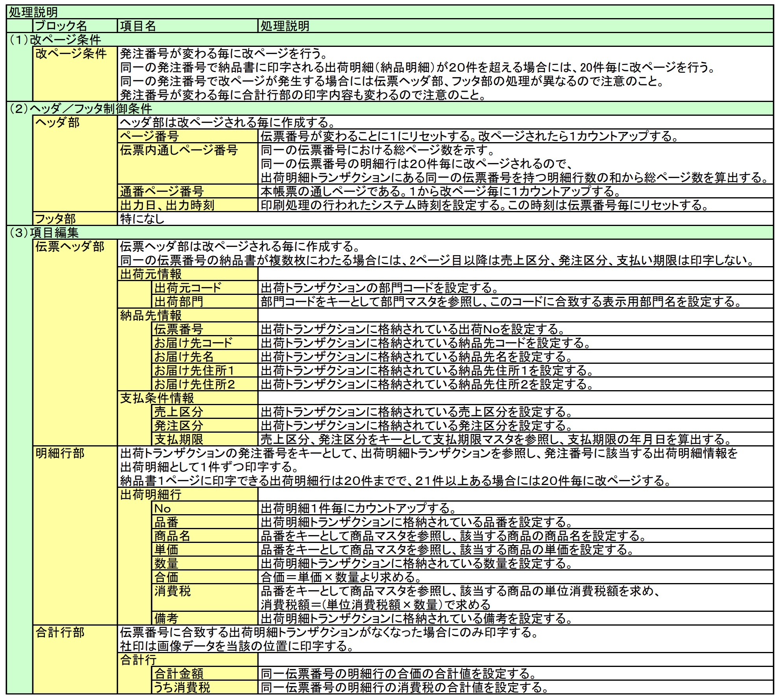This screenshot has height=700, width=781.
Task: Click text 出荷明細として1件ずつ印字する
Action: point(209,467)
